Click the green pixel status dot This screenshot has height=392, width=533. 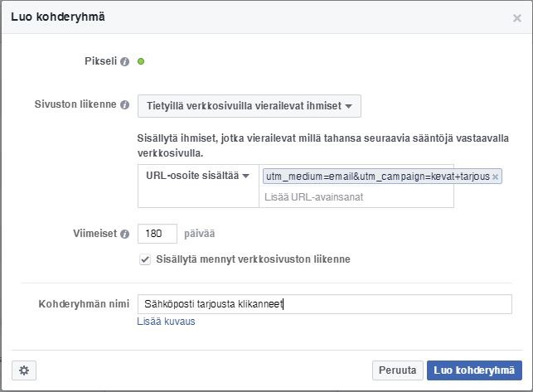point(141,61)
